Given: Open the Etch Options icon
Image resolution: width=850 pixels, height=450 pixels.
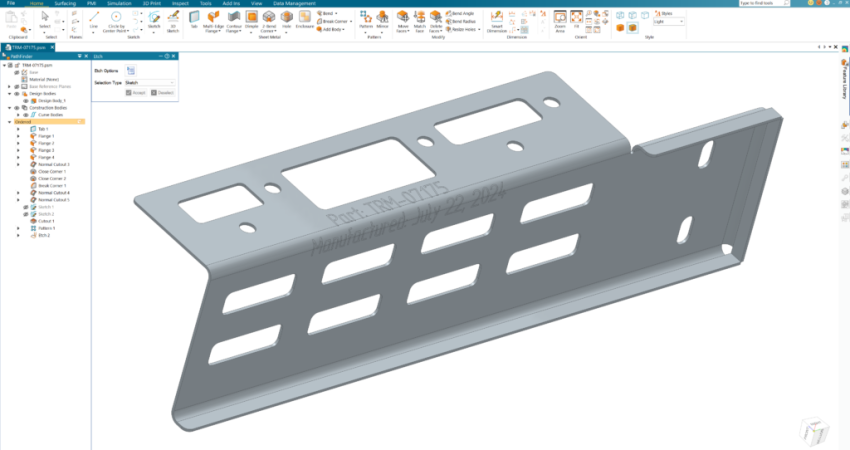Looking at the screenshot, I should point(131,71).
